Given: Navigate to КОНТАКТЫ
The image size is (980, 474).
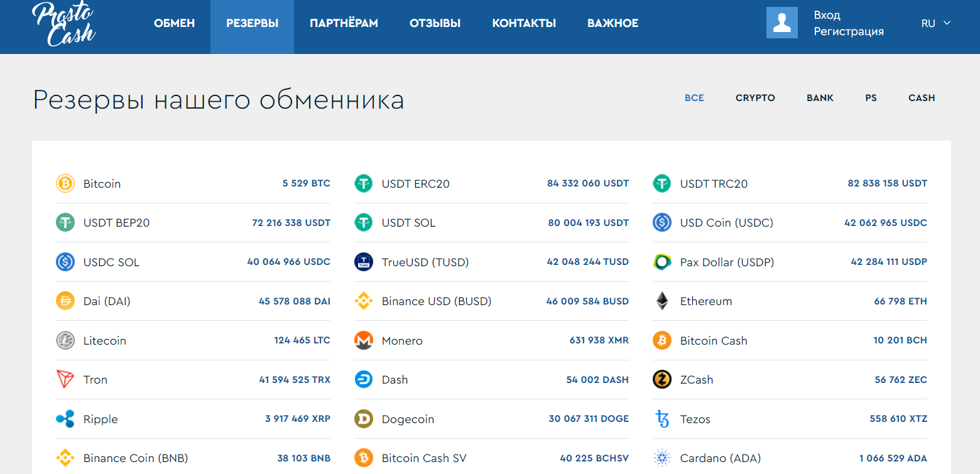Looking at the screenshot, I should pyautogui.click(x=524, y=23).
